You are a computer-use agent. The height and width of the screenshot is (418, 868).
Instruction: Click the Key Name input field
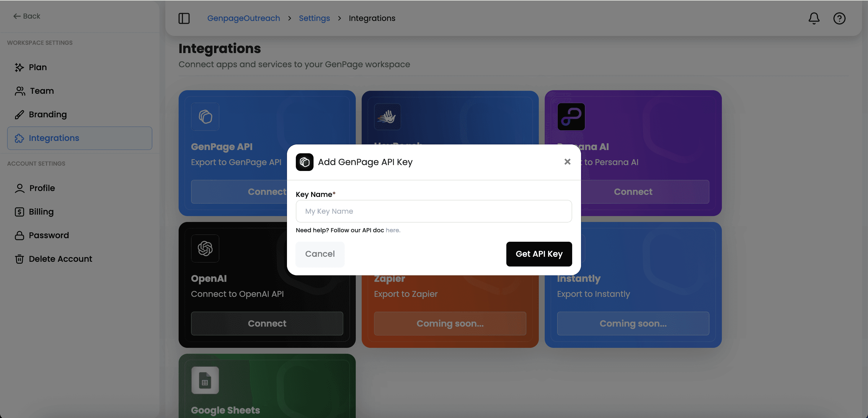click(x=434, y=211)
